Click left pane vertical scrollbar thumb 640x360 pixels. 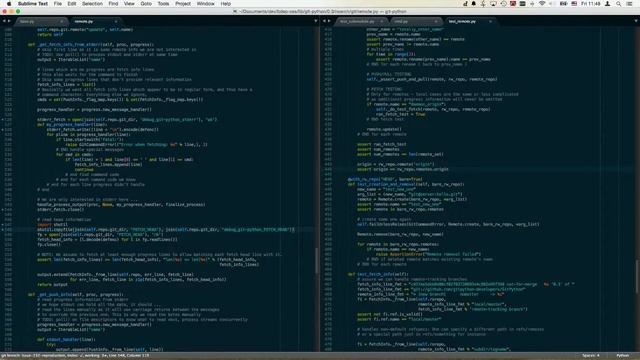click(316, 260)
